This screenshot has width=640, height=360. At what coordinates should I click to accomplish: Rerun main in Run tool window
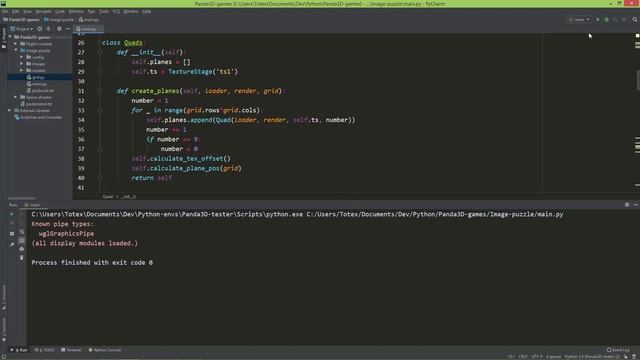coord(12,214)
